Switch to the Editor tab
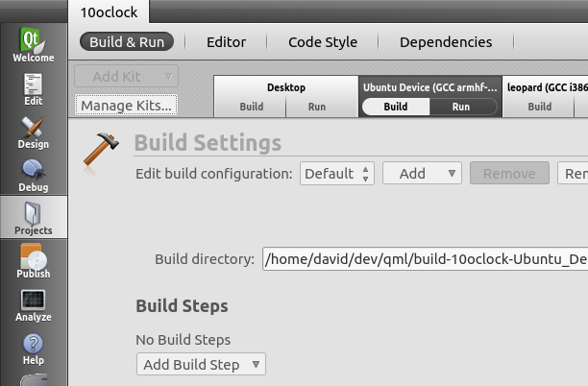588x386 pixels. (226, 42)
